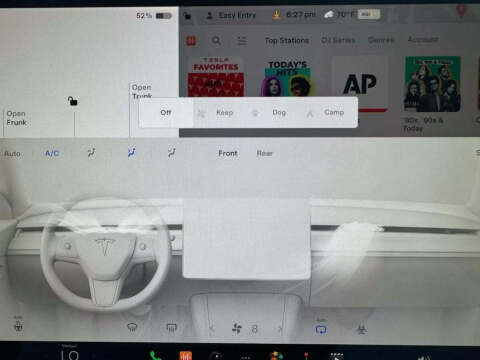The image size is (480, 360).
Task: Open the red joystick Arcade icon
Action: [306, 356]
